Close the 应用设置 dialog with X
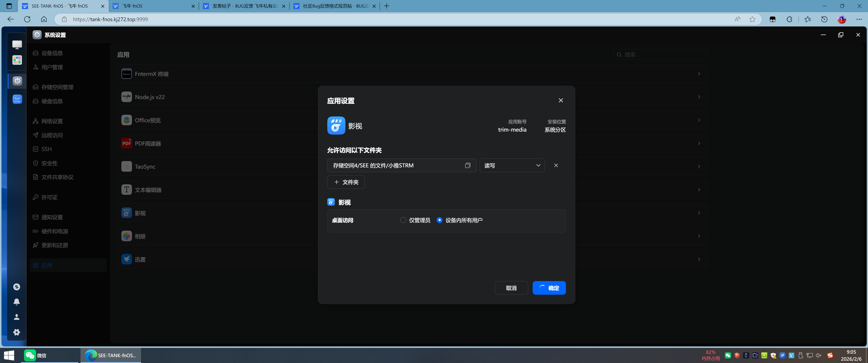This screenshot has width=868, height=363. pyautogui.click(x=561, y=100)
